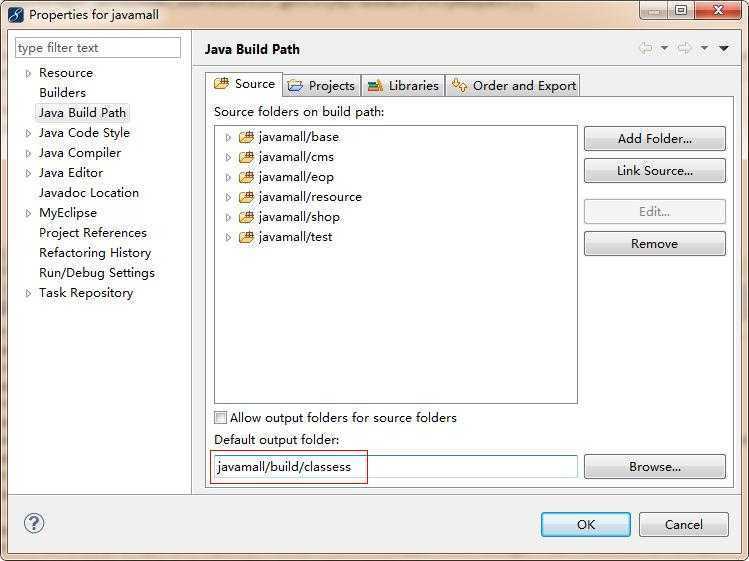This screenshot has width=749, height=561.
Task: Click the help question mark icon
Action: [34, 523]
